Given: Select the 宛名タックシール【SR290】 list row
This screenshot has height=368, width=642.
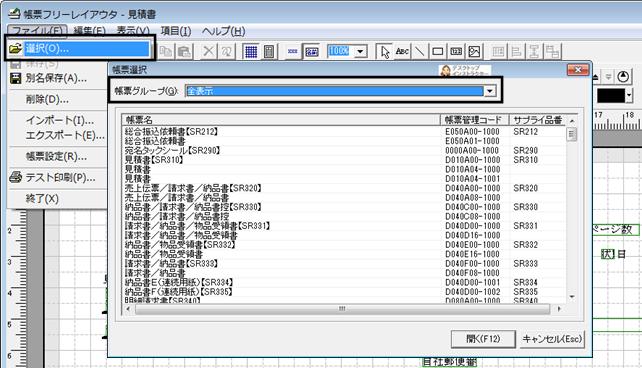Looking at the screenshot, I should click(344, 150).
